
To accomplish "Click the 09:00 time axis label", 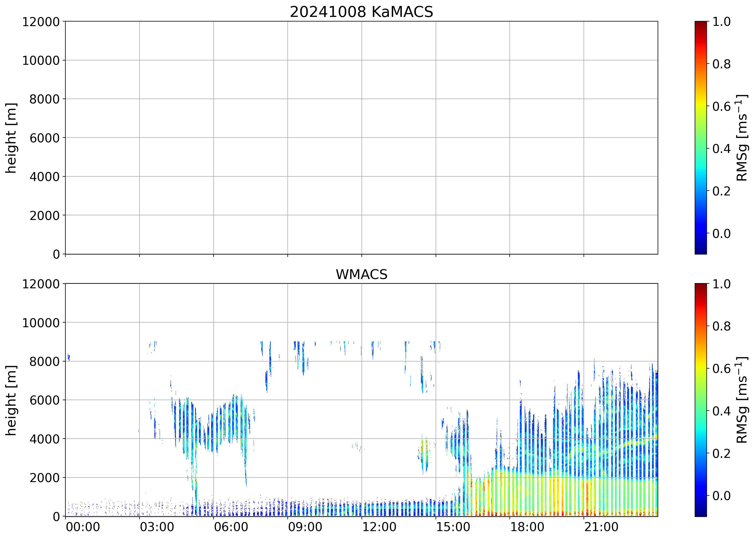I will 305,527.
